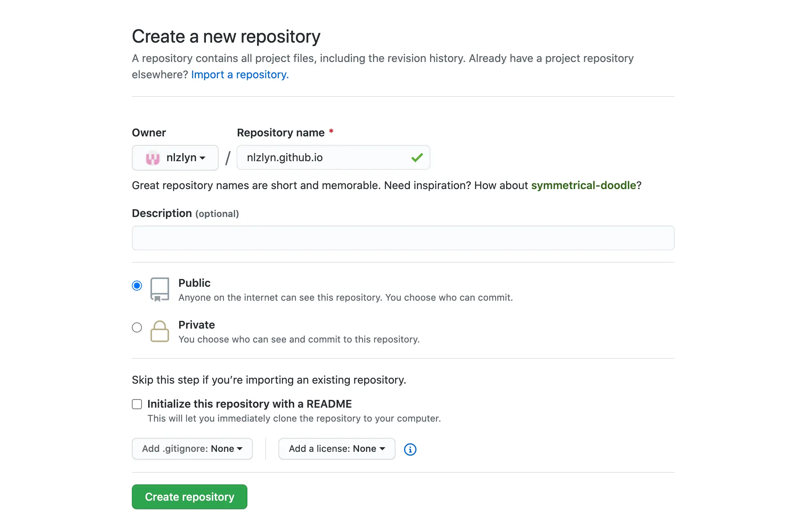Select the Private radio button
812x527 pixels.
137,328
